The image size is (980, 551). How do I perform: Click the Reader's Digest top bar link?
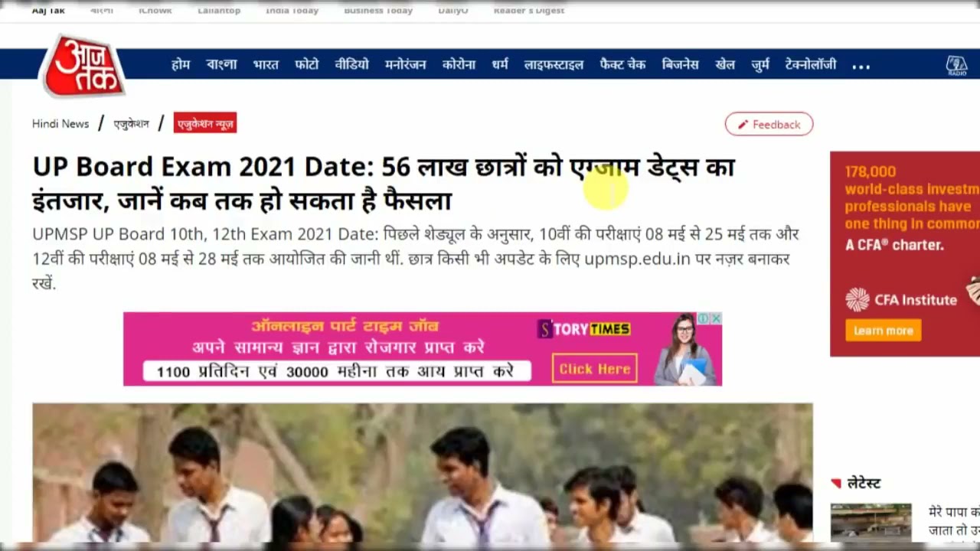[529, 11]
